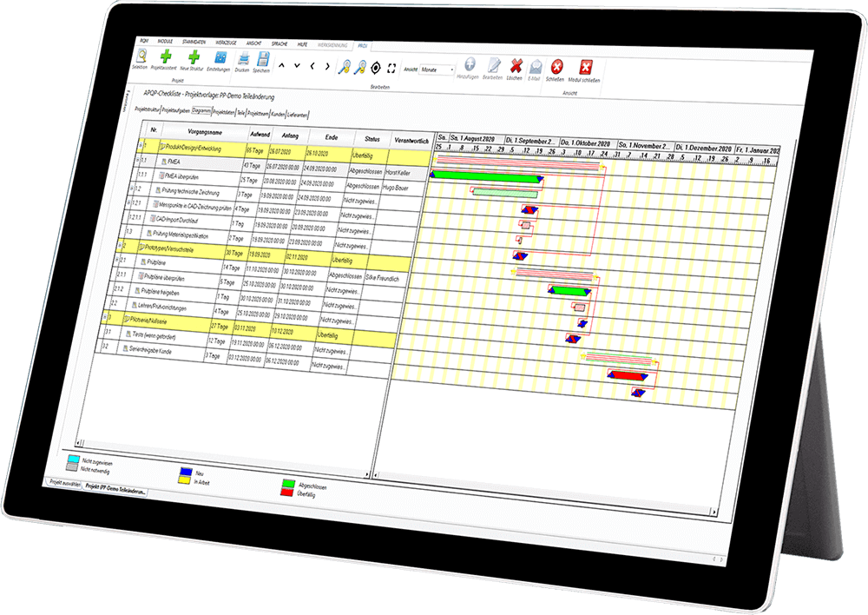868x615 pixels.
Task: Collapse the Prototypen/Versuchsteile row 2
Action: pos(120,246)
